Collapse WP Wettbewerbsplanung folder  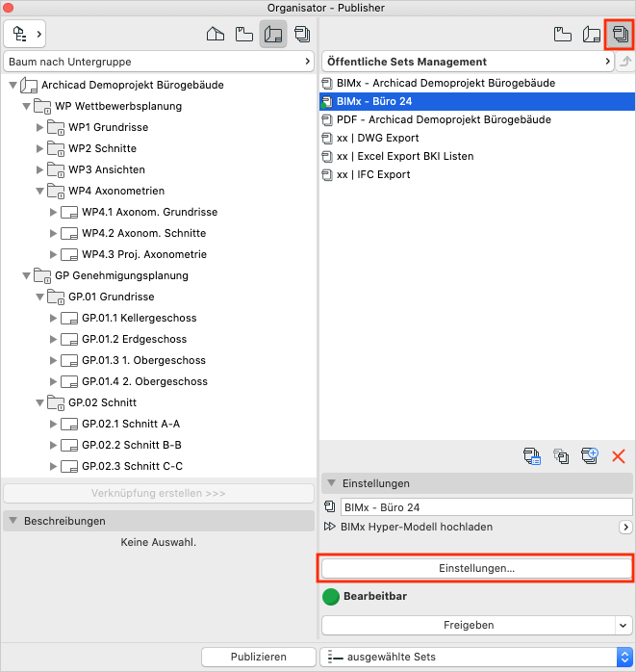point(27,106)
